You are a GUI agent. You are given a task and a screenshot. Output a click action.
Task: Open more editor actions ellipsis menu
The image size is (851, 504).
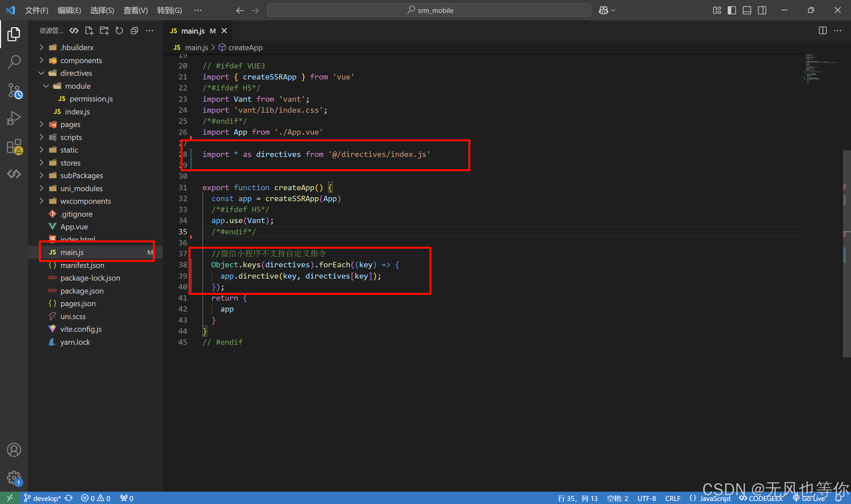click(x=838, y=31)
